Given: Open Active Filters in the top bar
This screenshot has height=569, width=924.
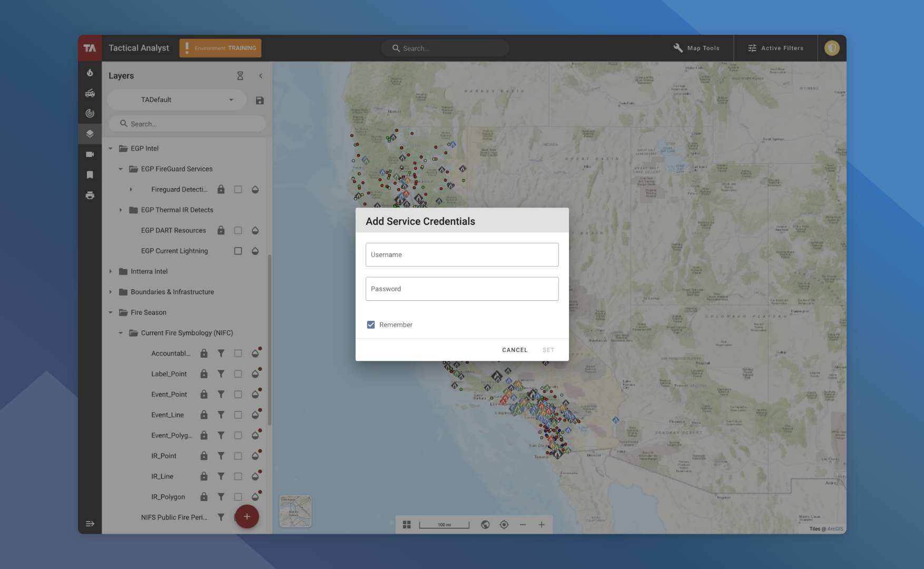Looking at the screenshot, I should click(775, 48).
